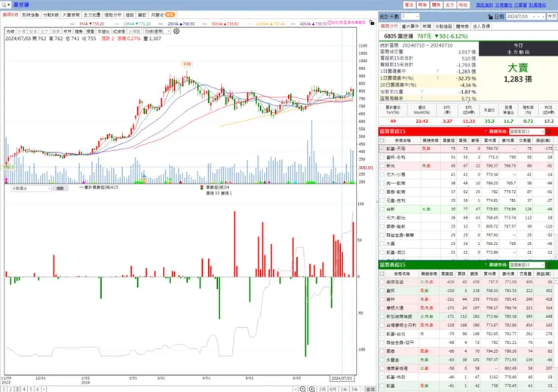Click the orange badge next to 月營收
The image size is (558, 392).
(170, 15)
